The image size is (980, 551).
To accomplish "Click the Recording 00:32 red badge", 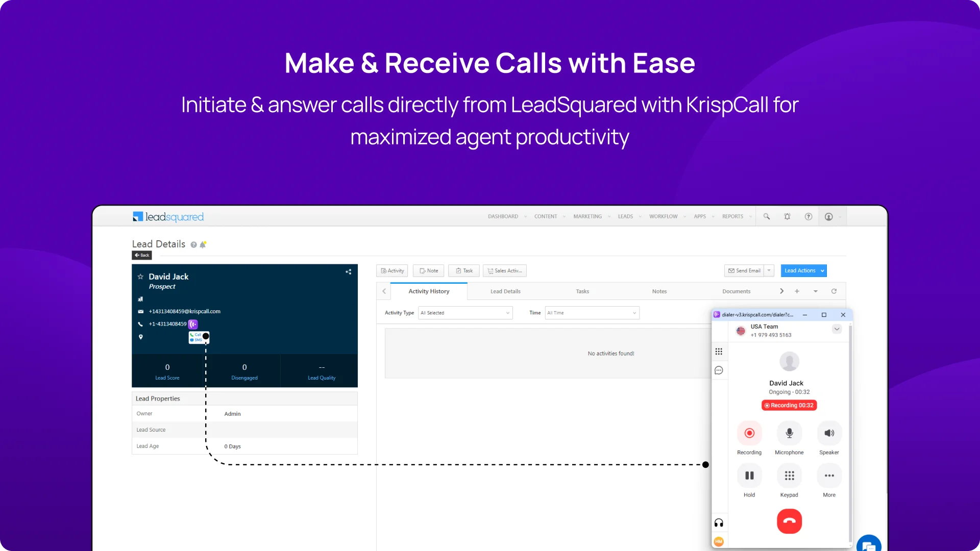I will point(789,406).
